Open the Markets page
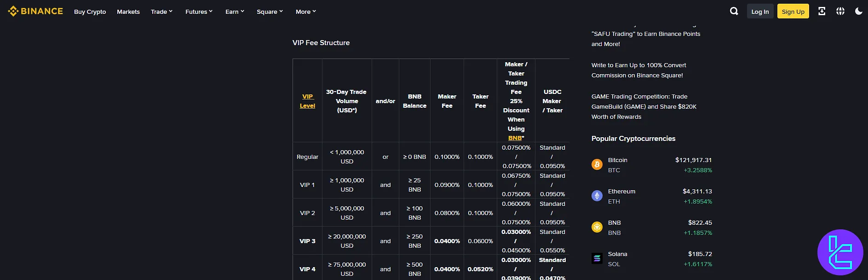 point(128,12)
